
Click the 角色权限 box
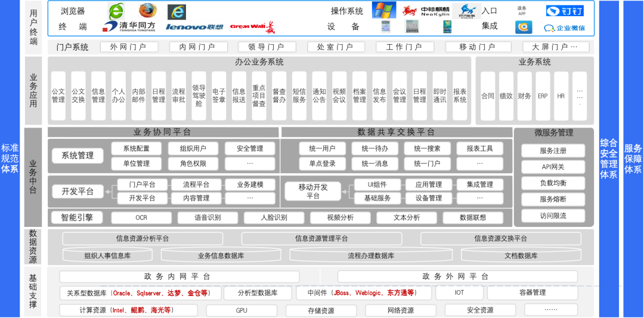(x=193, y=164)
